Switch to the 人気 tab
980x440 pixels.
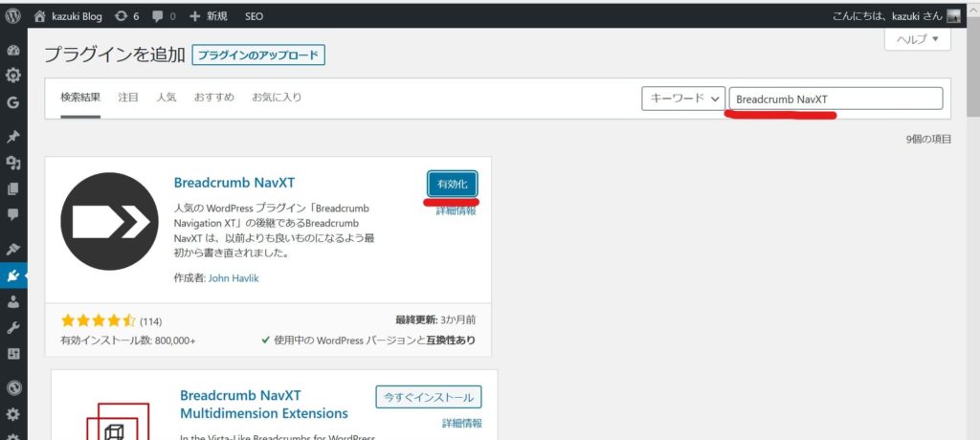click(167, 98)
